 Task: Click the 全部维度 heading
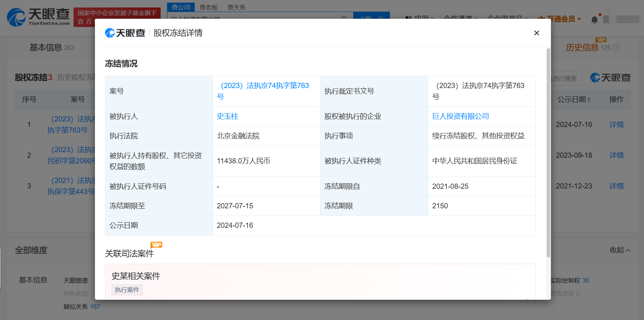[x=31, y=250]
